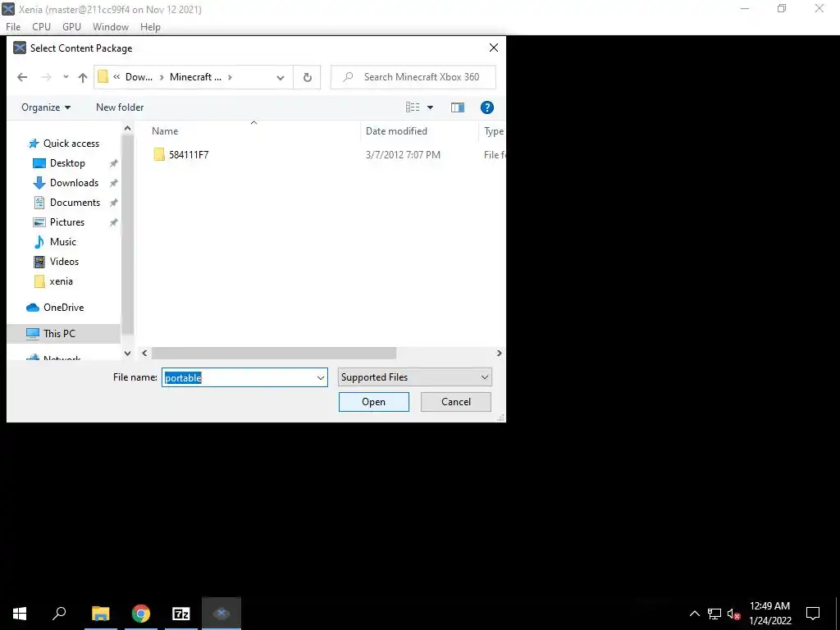The height and width of the screenshot is (630, 840).
Task: Open Pictures in the navigation pane
Action: (67, 222)
